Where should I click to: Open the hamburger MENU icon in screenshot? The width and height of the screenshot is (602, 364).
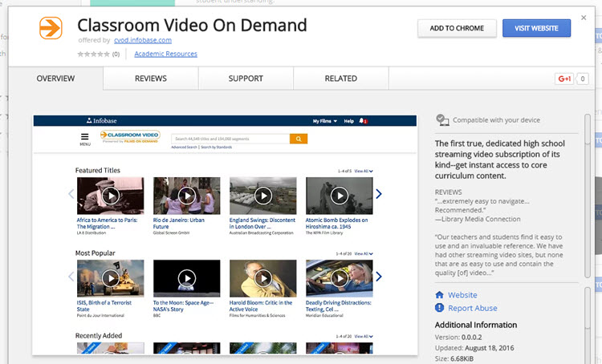point(85,140)
